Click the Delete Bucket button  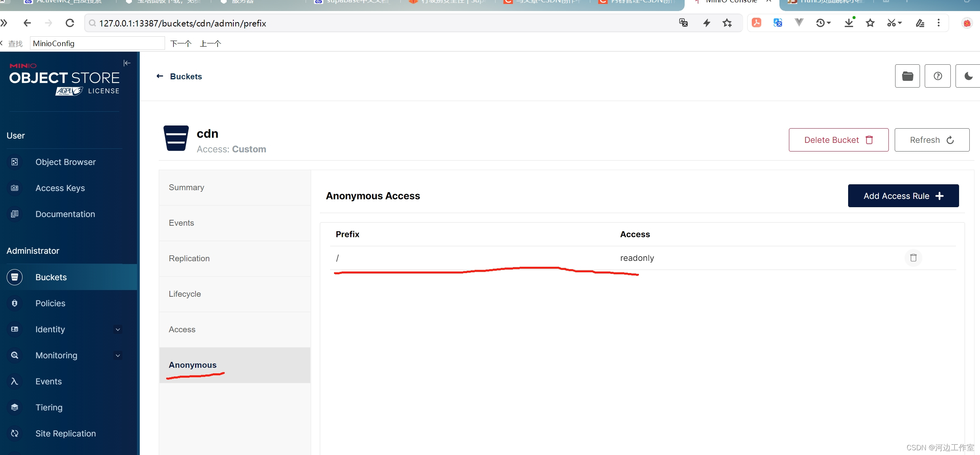(838, 140)
